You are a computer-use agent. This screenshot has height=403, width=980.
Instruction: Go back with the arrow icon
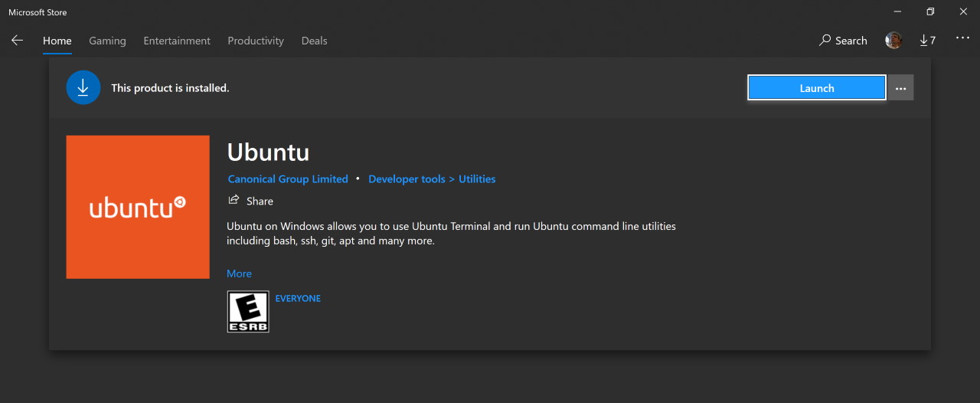pos(17,41)
